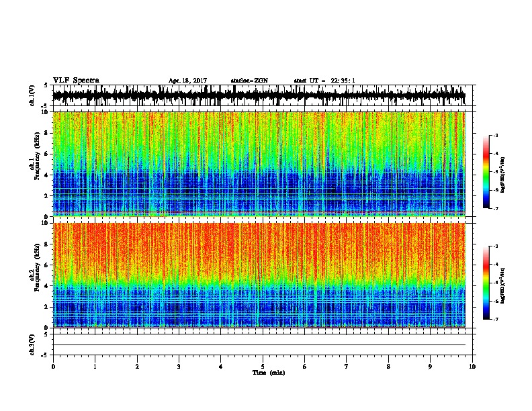Click the ch.2 spectrogram plot
Viewport: 532px width, 411px height.
259,275
